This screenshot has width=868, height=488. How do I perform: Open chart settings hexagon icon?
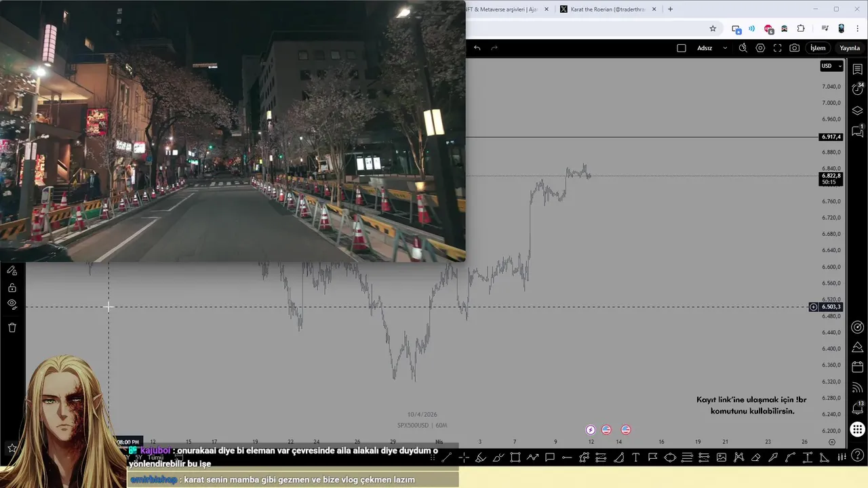(760, 48)
